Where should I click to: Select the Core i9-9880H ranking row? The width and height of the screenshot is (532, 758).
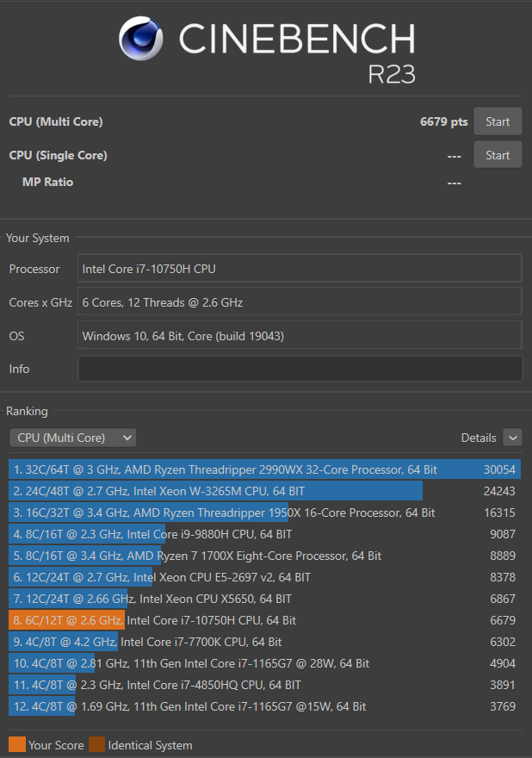265,534
